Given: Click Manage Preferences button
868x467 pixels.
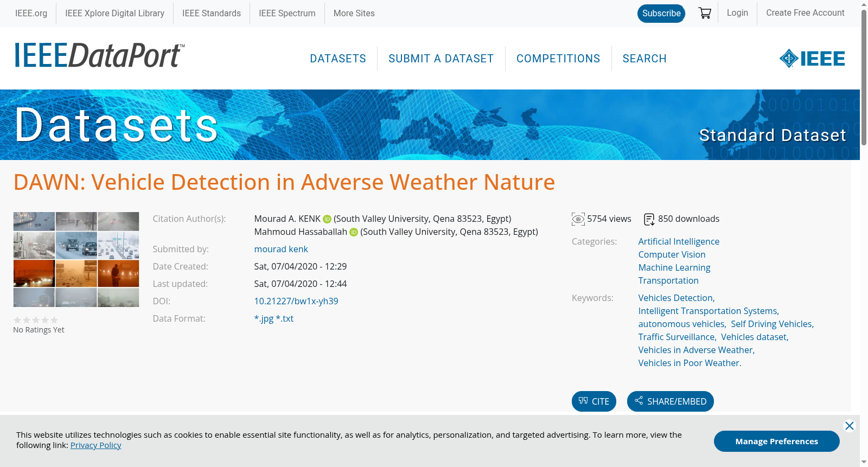Looking at the screenshot, I should click(x=777, y=442).
